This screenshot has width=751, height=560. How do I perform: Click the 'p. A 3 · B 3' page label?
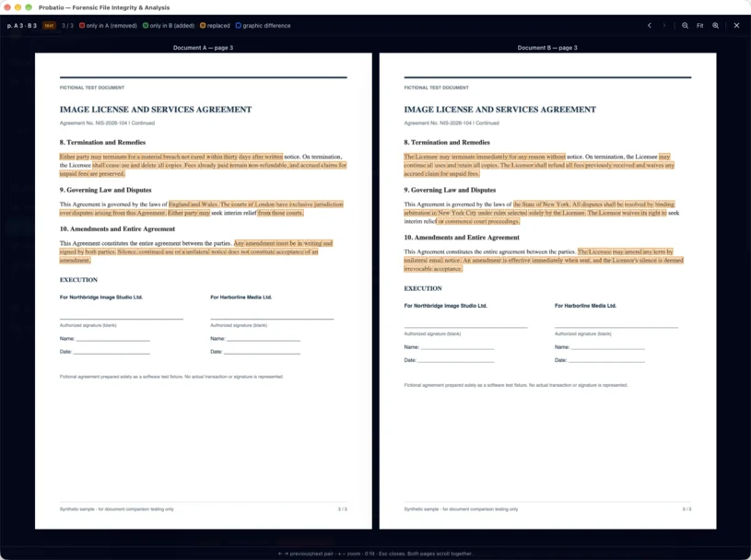tap(22, 26)
